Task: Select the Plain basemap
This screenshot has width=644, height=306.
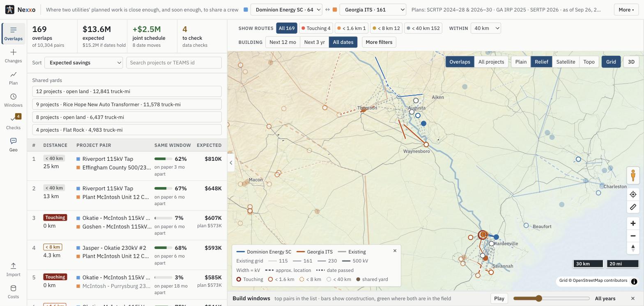Action: pos(521,62)
